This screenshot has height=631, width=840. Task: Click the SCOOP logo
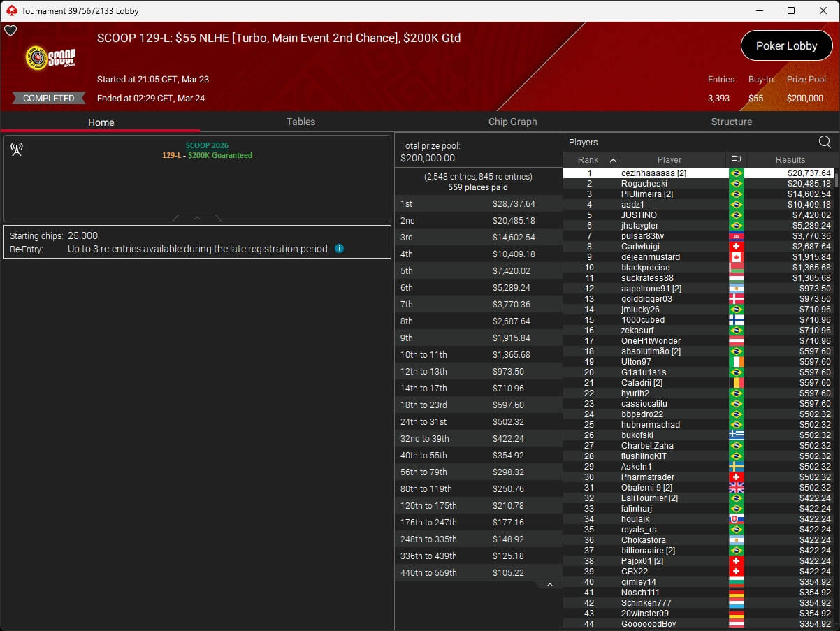50,58
